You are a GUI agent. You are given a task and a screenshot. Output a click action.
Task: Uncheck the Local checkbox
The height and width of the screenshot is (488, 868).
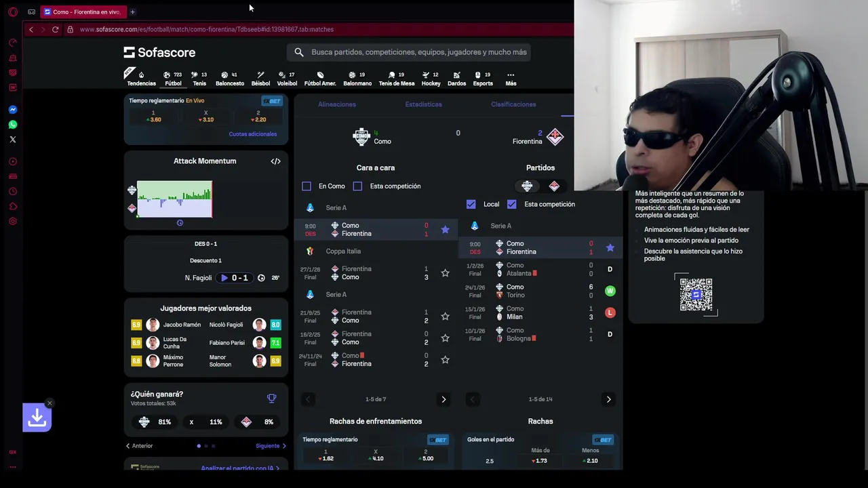(x=471, y=204)
